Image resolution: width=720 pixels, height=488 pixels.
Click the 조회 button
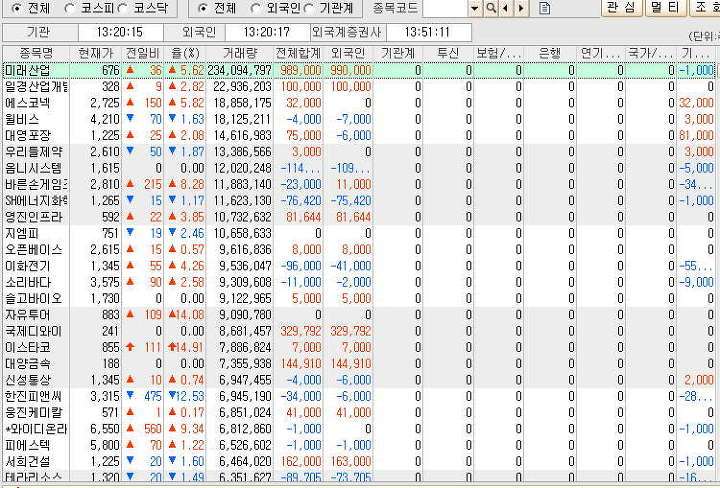point(705,7)
